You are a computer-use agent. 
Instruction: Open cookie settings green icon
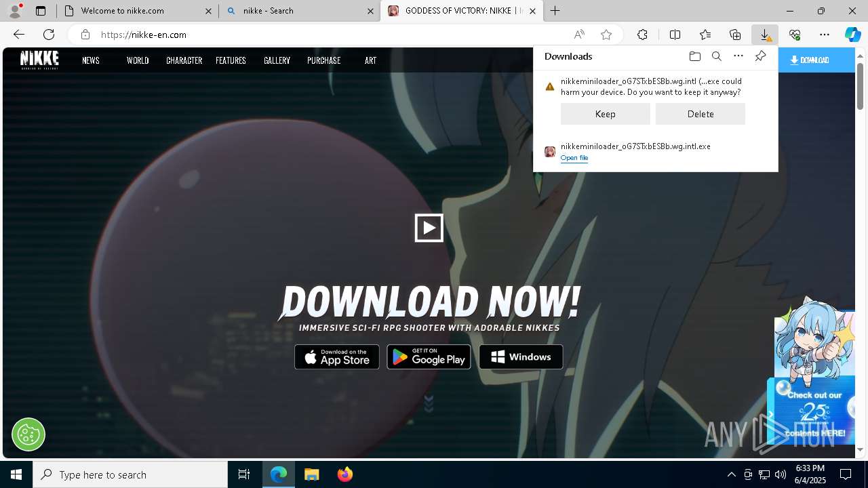pos(28,434)
